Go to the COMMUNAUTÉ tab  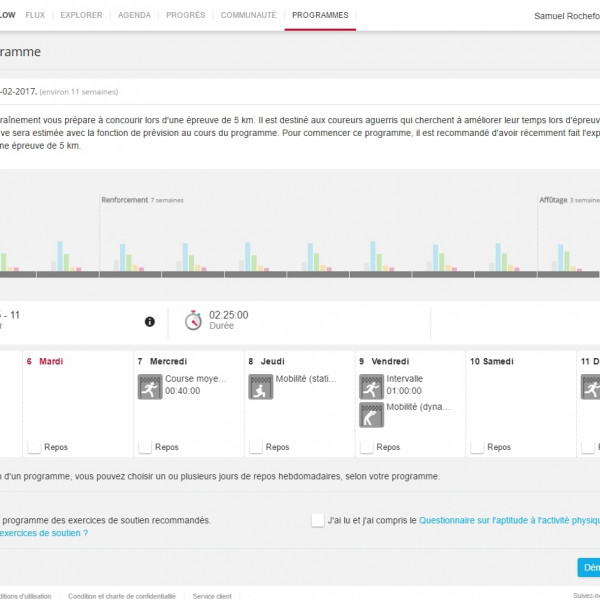[248, 16]
